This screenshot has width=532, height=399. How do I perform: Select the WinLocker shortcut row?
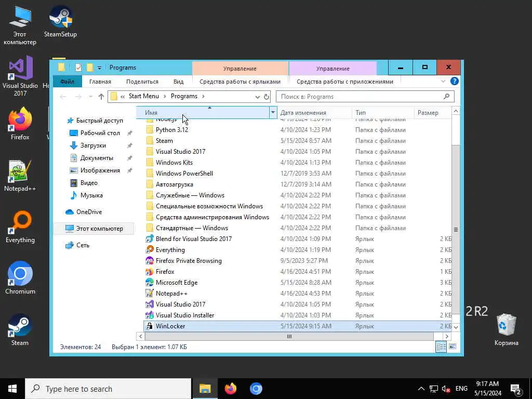click(x=298, y=326)
